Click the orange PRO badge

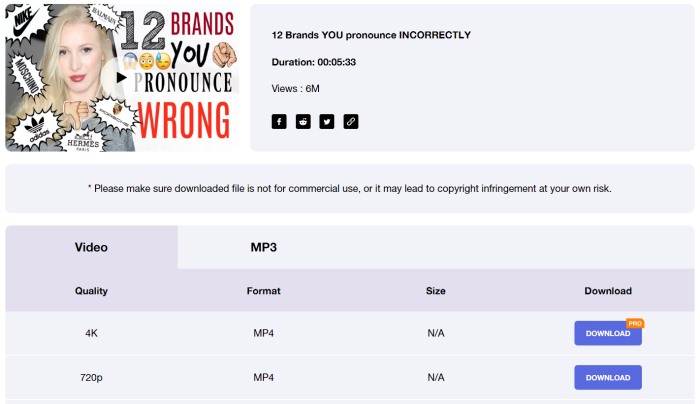(635, 323)
